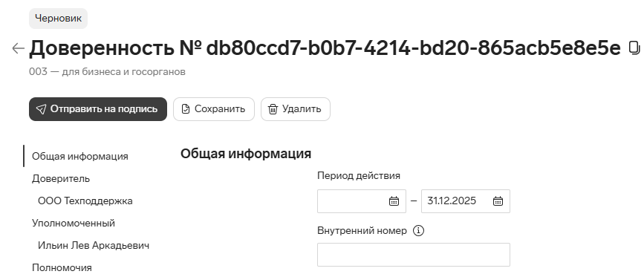Open ООО Техподдержка sidebar entry
The image size is (644, 277).
(85, 201)
